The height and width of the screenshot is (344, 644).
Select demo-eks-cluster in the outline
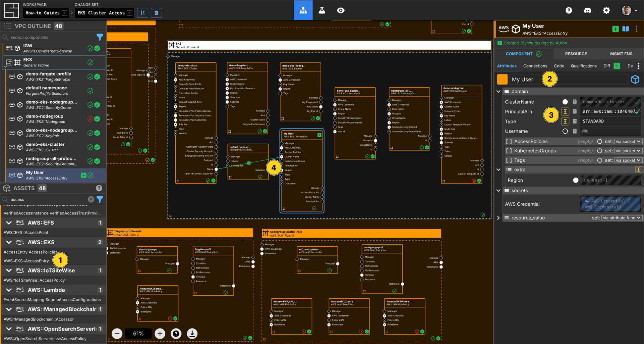pos(56,147)
